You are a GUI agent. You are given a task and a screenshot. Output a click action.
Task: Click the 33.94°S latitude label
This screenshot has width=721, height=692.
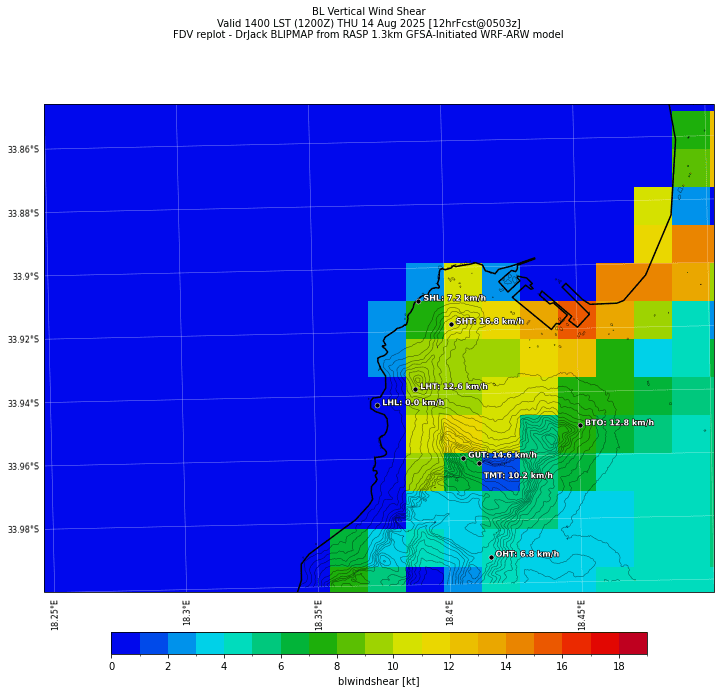point(23,403)
